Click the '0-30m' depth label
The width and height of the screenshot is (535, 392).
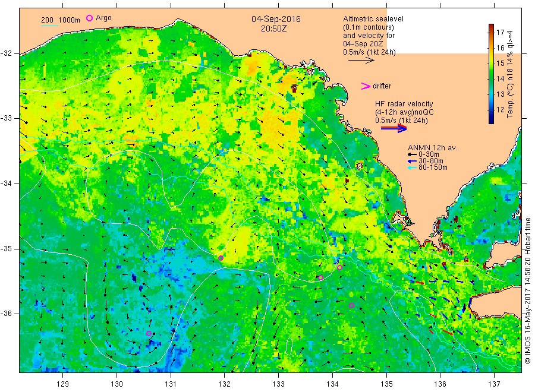click(x=429, y=154)
